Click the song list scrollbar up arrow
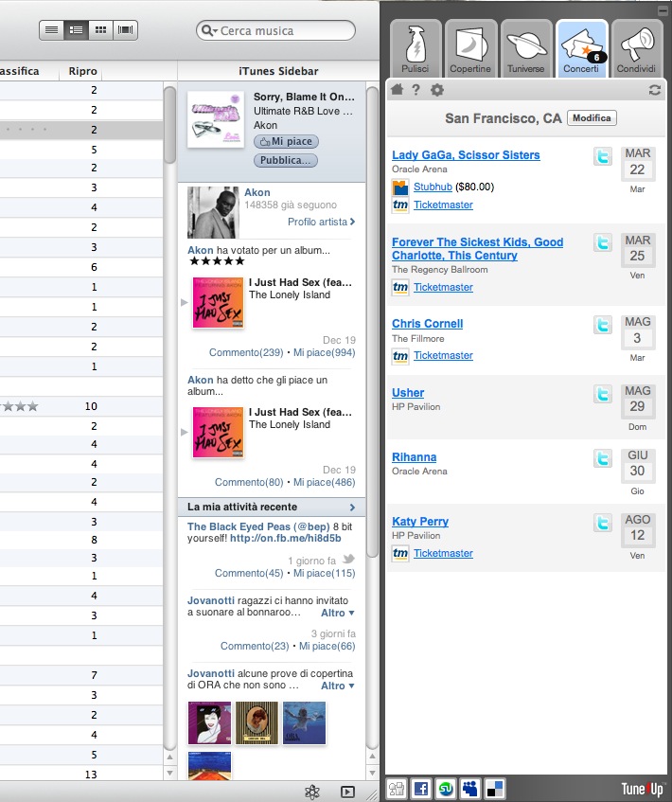This screenshot has height=802, width=672. pyautogui.click(x=169, y=757)
